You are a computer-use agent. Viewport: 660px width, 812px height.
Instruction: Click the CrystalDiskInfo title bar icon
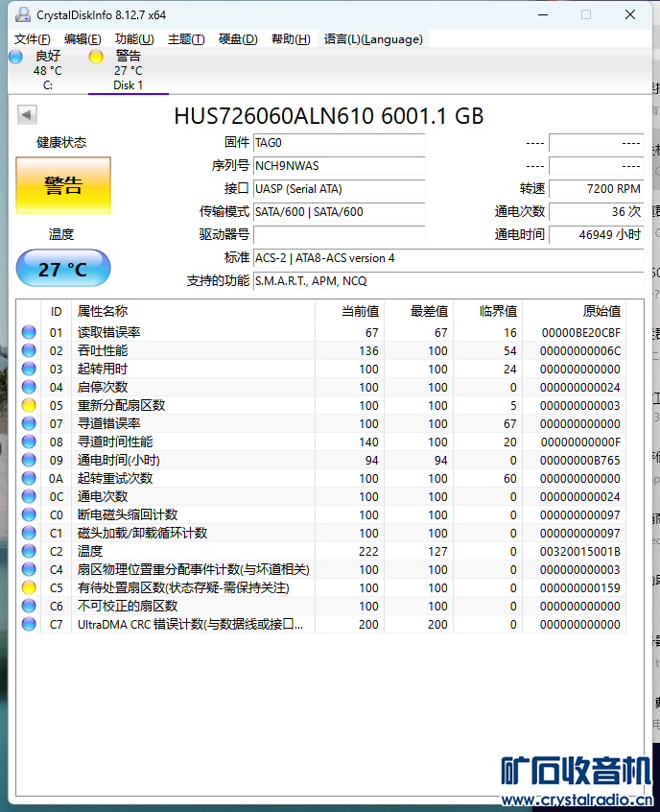tap(22, 14)
